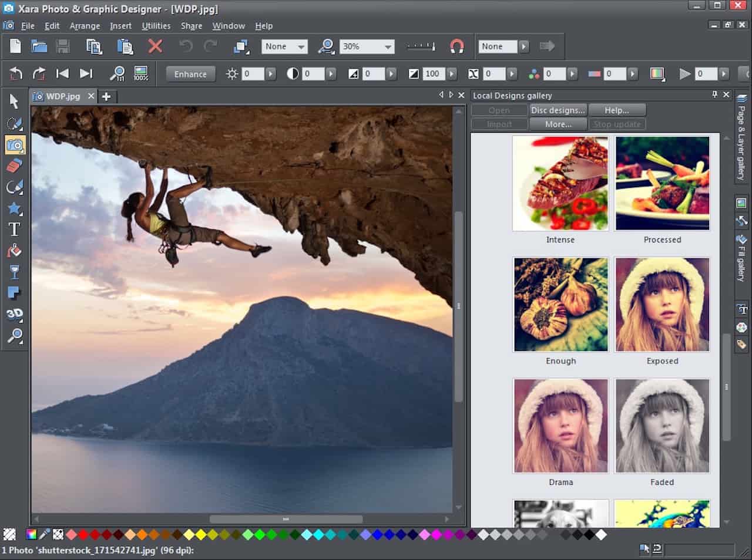
Task: Open the Window menu
Action: click(x=229, y=26)
